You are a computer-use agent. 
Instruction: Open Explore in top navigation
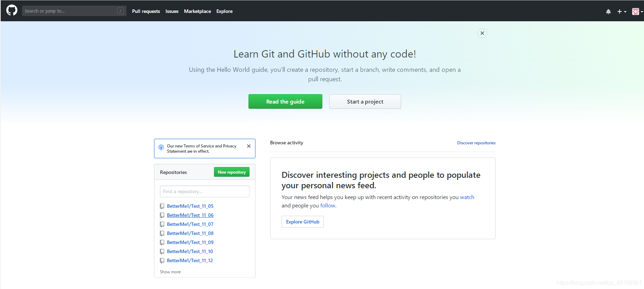point(224,11)
